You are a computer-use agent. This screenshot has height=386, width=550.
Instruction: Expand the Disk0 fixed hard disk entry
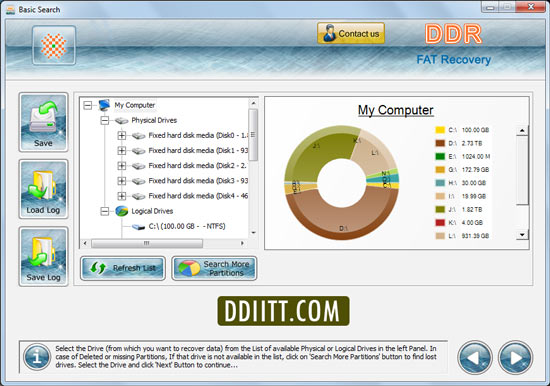coord(122,135)
